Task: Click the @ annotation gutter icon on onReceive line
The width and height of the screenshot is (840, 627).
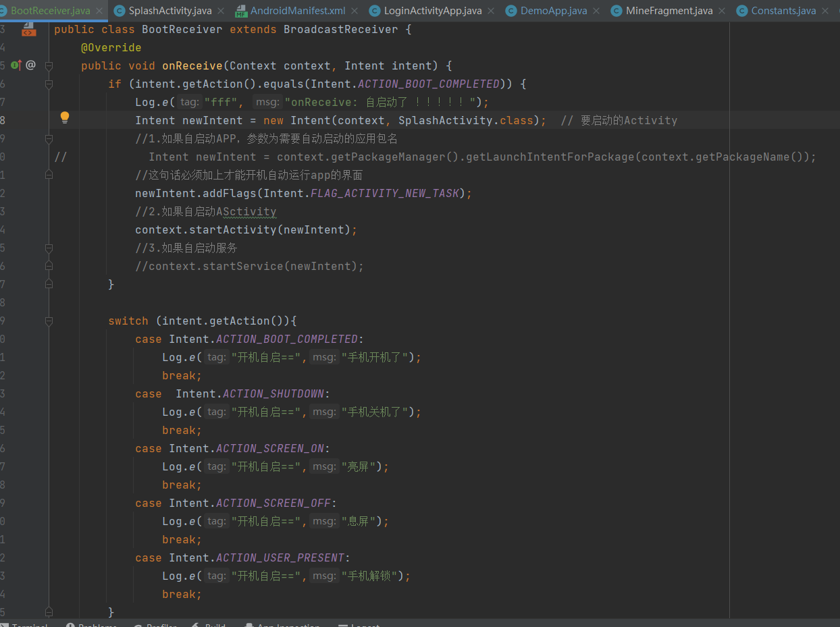Action: tap(31, 65)
